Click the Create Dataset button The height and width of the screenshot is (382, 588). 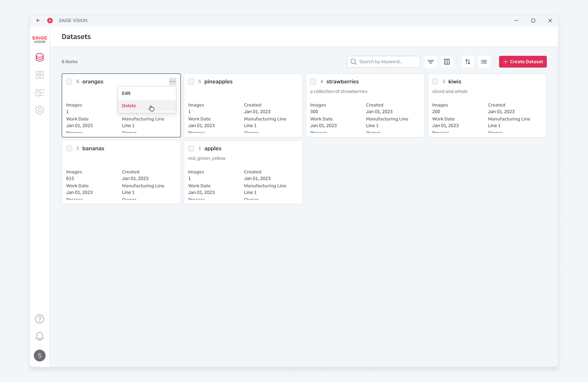[x=523, y=62]
